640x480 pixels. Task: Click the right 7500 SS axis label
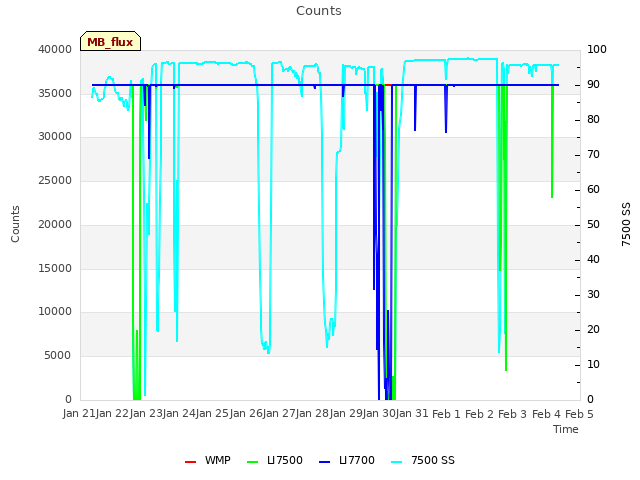click(626, 224)
